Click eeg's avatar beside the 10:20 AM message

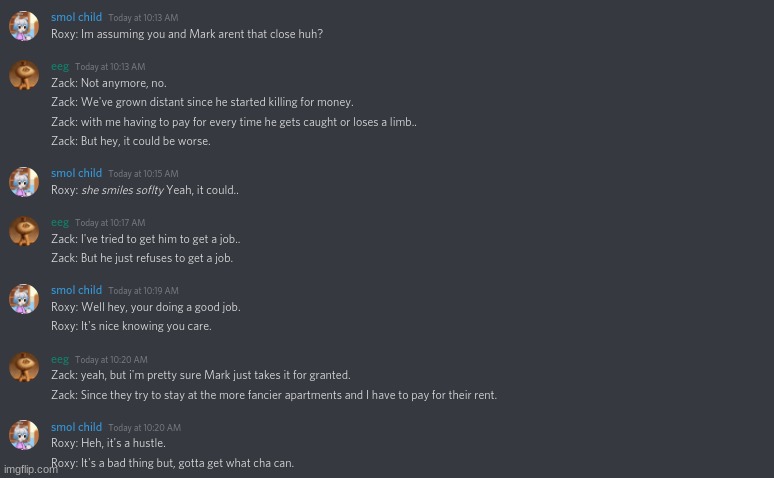pyautogui.click(x=24, y=367)
